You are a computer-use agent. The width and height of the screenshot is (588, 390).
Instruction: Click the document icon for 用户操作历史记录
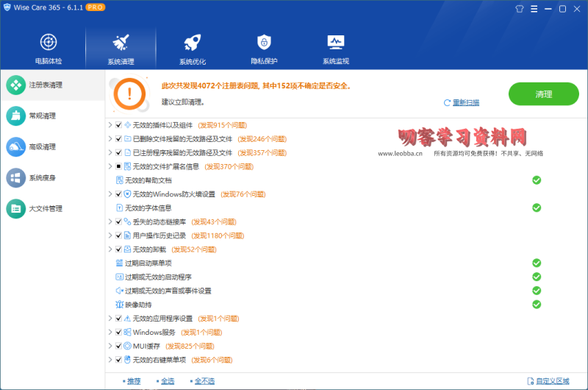tap(127, 235)
